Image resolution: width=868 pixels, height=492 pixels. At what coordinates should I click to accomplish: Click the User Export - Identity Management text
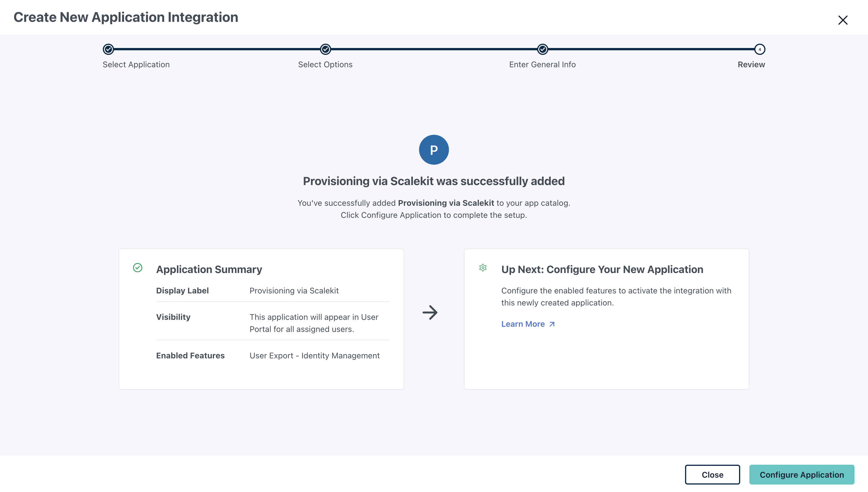[x=315, y=355]
